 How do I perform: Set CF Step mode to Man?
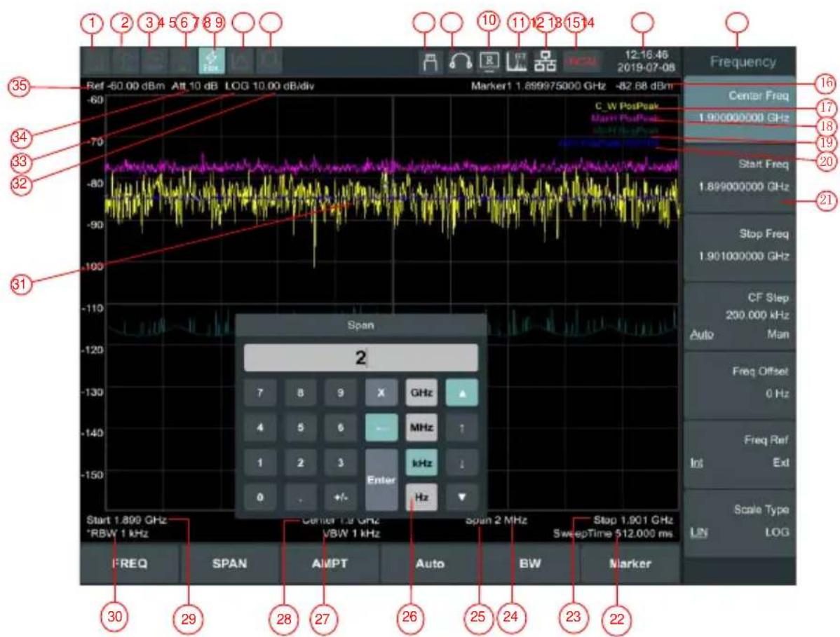pos(778,334)
